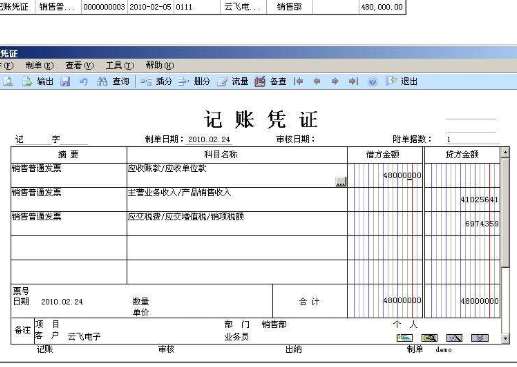Click the third small icon in 备注 area
The width and height of the screenshot is (517, 367).
tap(454, 338)
